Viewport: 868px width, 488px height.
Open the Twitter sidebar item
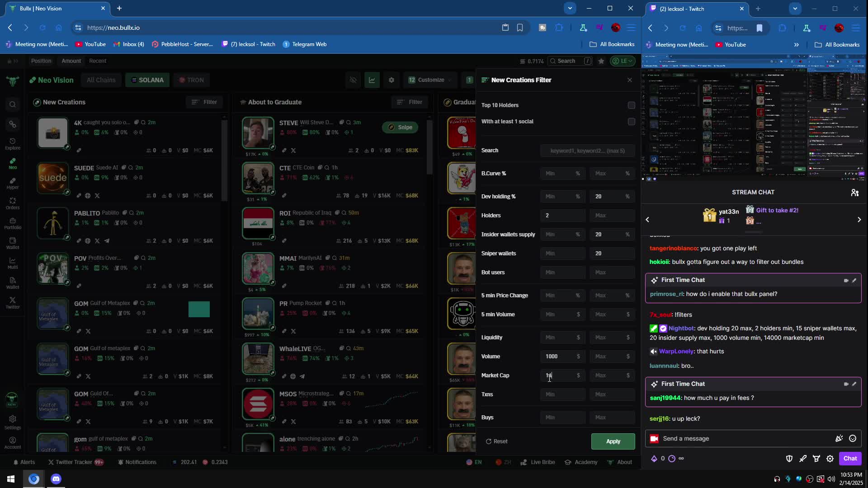tap(13, 303)
